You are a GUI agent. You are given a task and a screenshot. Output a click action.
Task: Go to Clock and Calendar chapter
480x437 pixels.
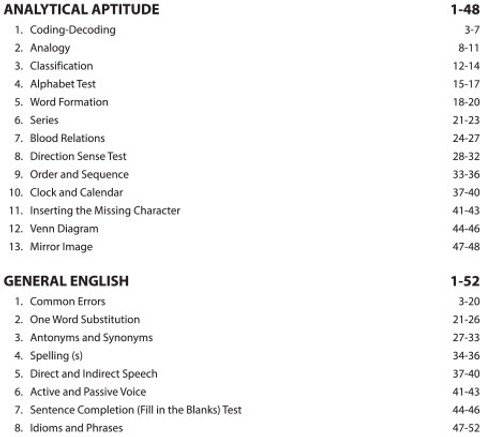click(x=76, y=192)
